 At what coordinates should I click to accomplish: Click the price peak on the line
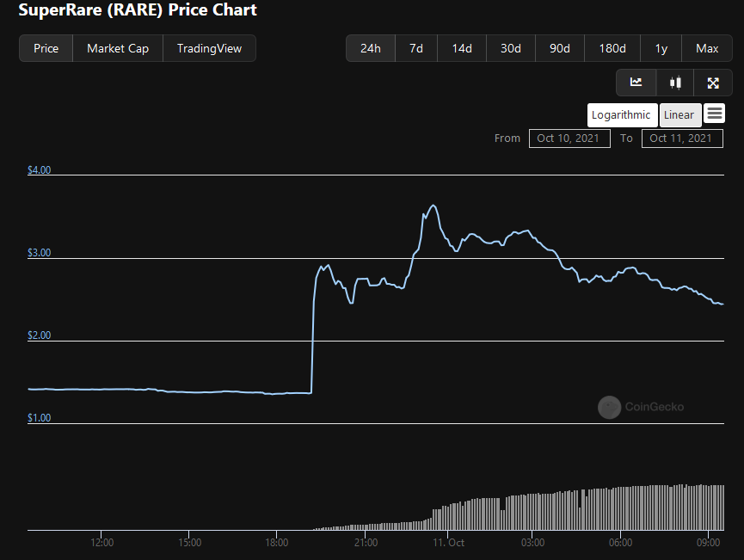433,206
